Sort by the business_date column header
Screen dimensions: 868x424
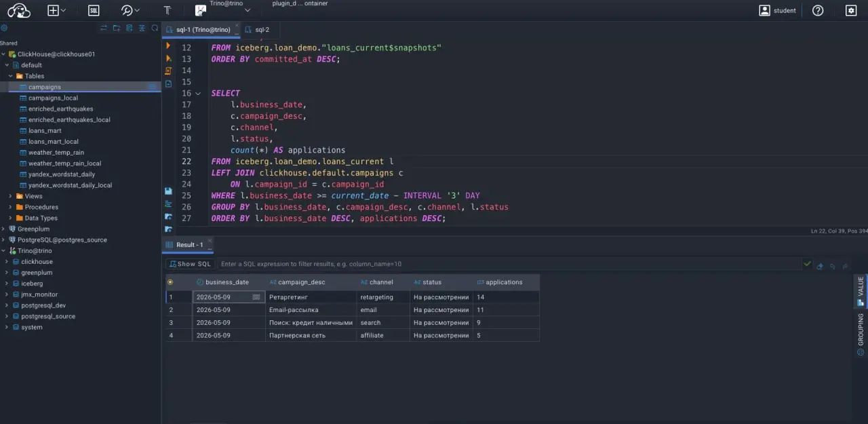pos(227,282)
